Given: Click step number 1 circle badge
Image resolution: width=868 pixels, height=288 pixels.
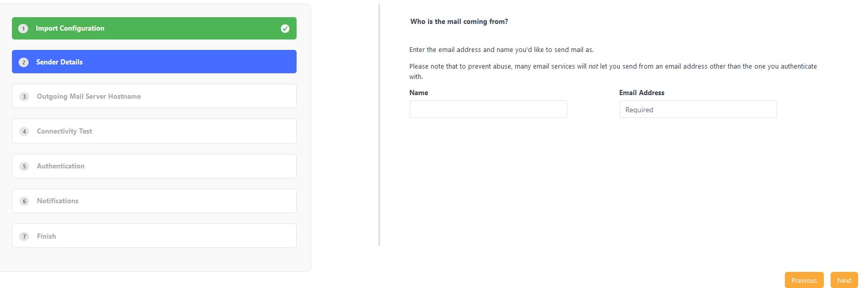Looking at the screenshot, I should click(23, 29).
